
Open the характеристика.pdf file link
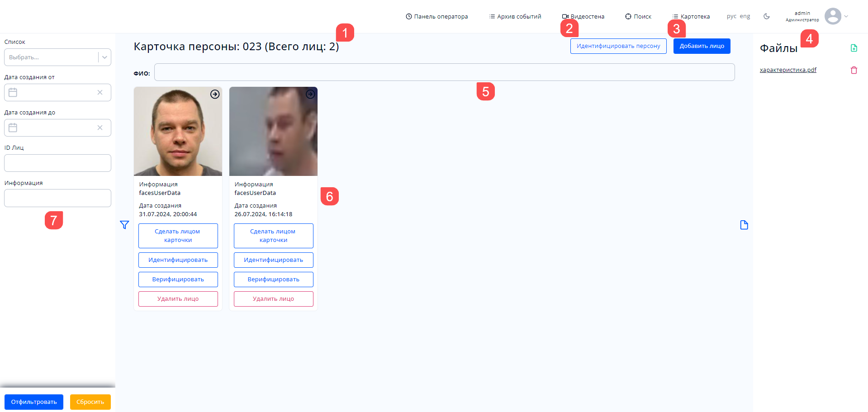(x=788, y=70)
